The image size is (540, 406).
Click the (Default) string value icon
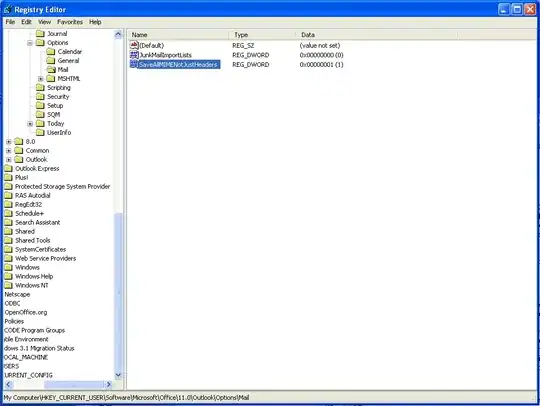[x=134, y=45]
